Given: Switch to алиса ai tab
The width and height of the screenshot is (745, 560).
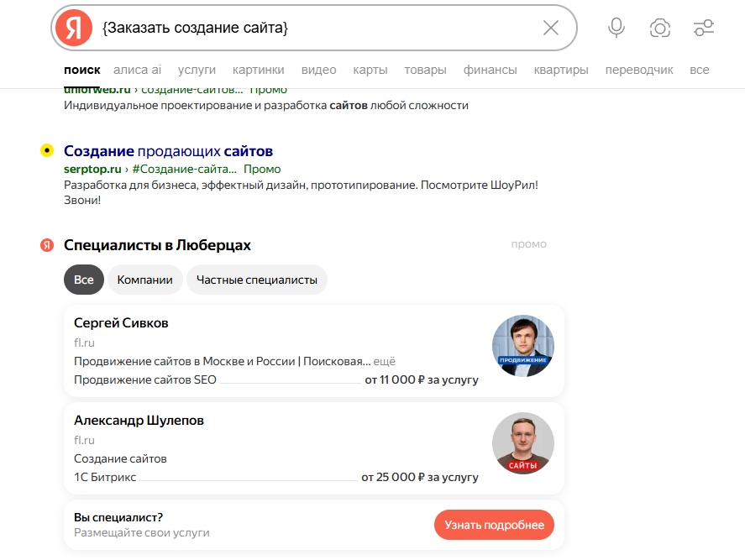Looking at the screenshot, I should [137, 70].
